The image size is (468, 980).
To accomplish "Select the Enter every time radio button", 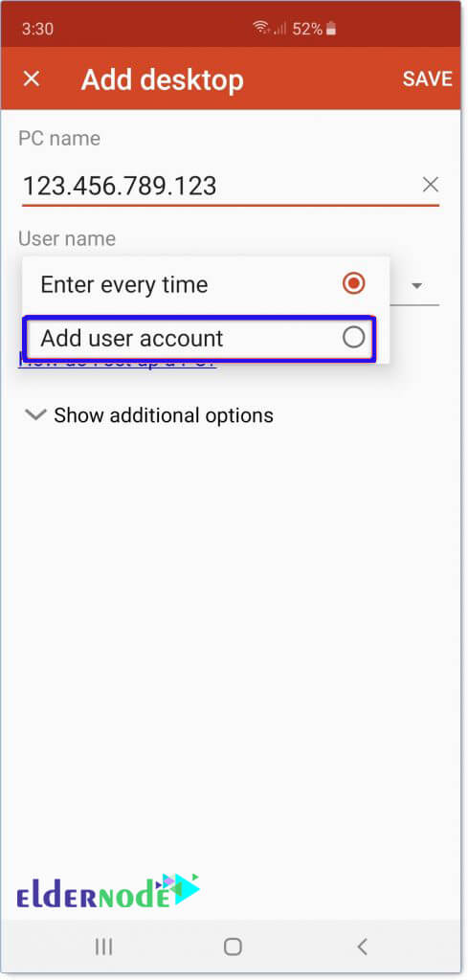I will (x=354, y=283).
